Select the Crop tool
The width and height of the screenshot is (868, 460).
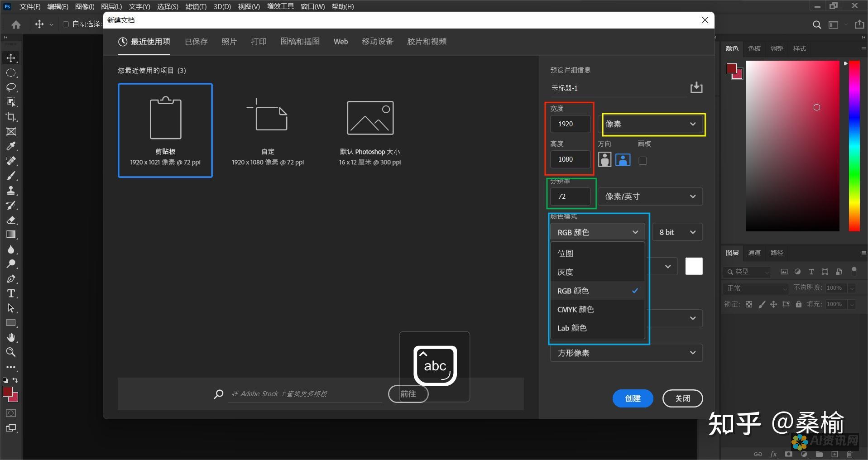pyautogui.click(x=11, y=117)
